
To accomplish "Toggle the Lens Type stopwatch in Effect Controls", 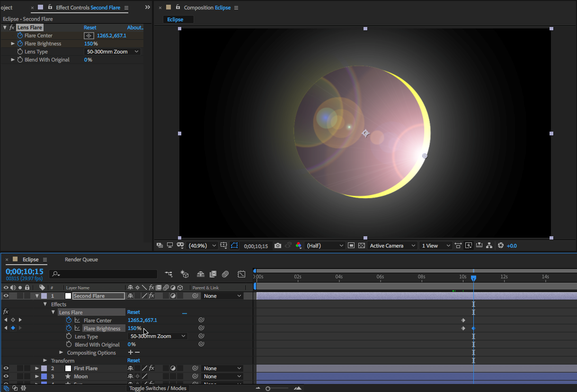I will pos(20,52).
